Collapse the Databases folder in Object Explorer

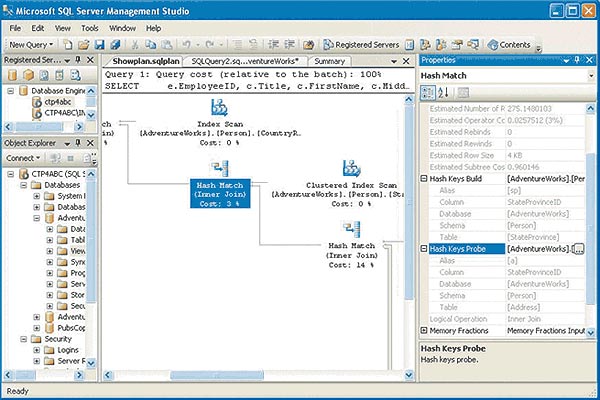pyautogui.click(x=23, y=185)
